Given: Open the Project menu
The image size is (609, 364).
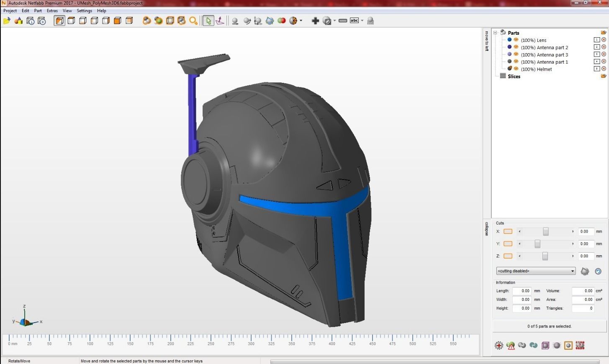Looking at the screenshot, I should pos(10,10).
